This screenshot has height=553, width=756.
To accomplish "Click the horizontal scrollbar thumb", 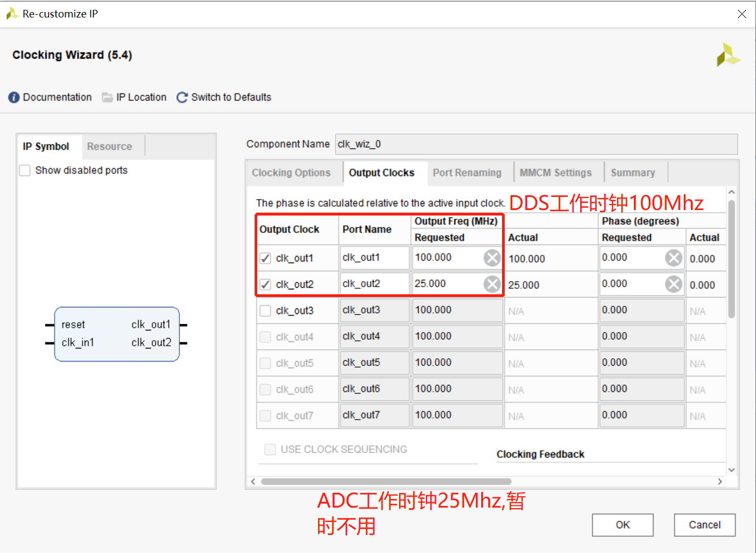I will click(x=386, y=482).
